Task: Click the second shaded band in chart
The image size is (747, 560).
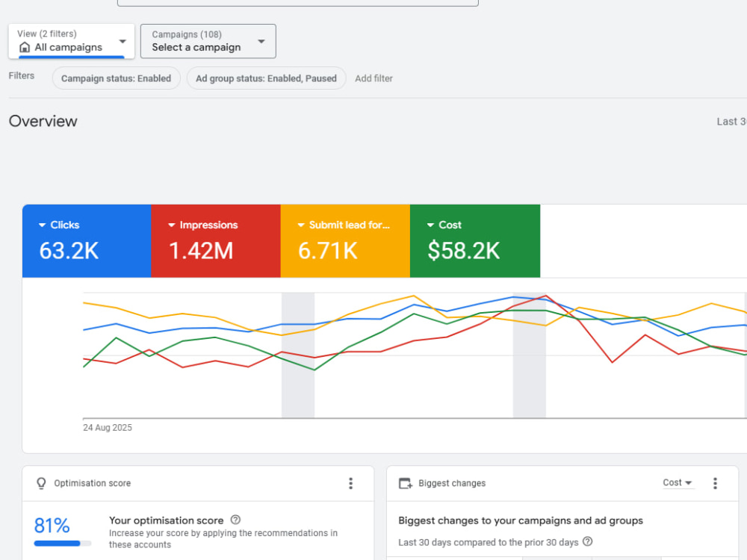Action: 530,355
